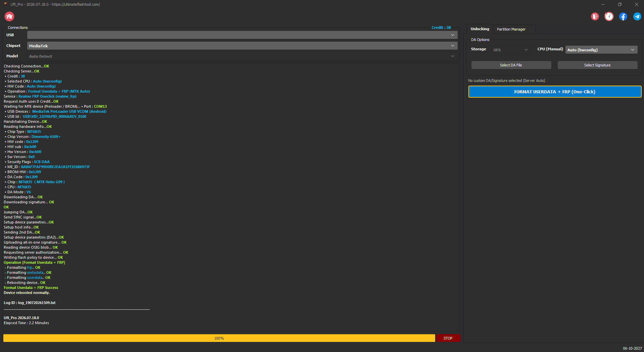Expand the USB port dropdown

click(242, 35)
